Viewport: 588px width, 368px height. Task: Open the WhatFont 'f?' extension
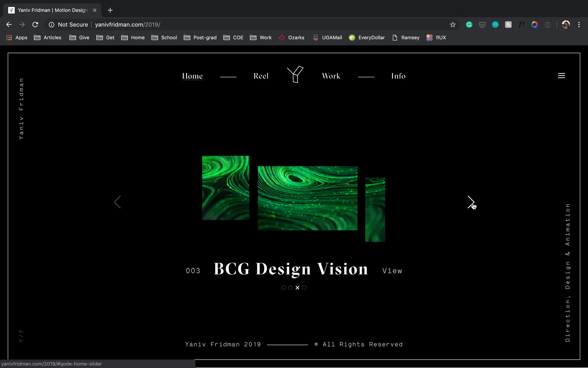521,25
